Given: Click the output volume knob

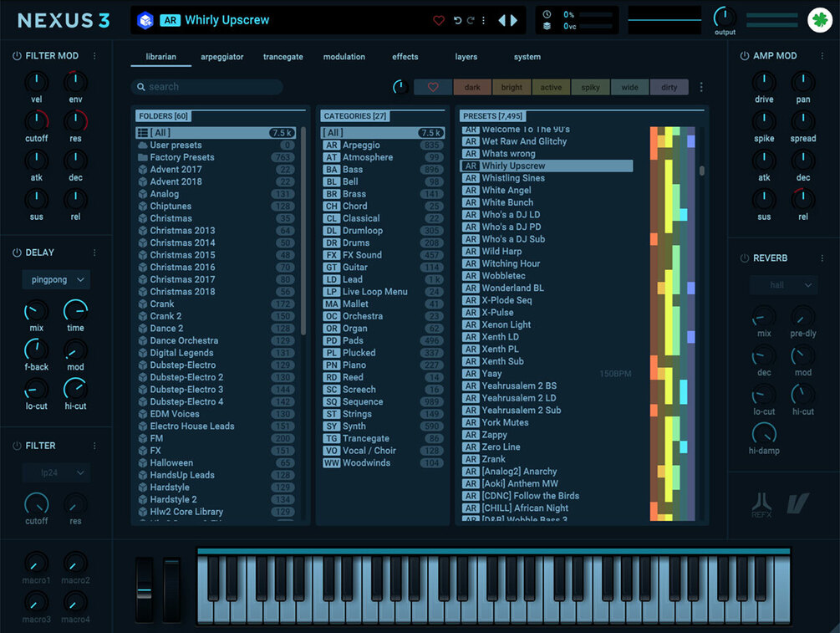Looking at the screenshot, I should pos(725,18).
